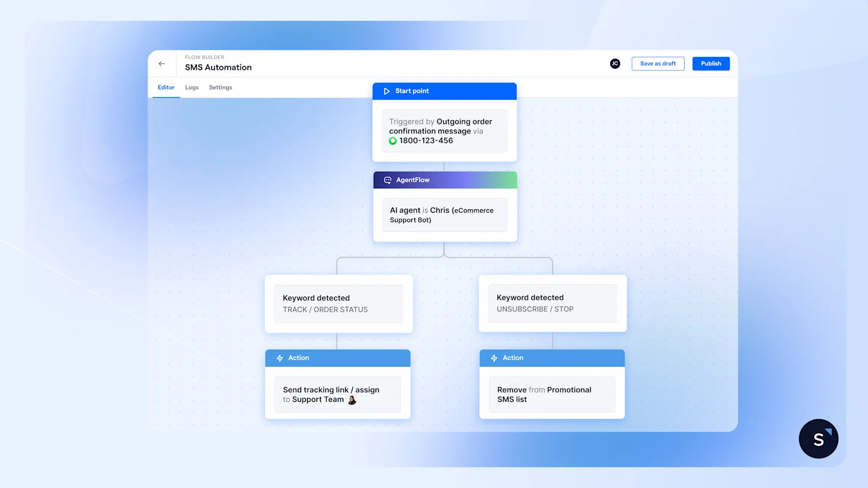
Task: Click the S logo in the bottom right
Action: (x=818, y=438)
